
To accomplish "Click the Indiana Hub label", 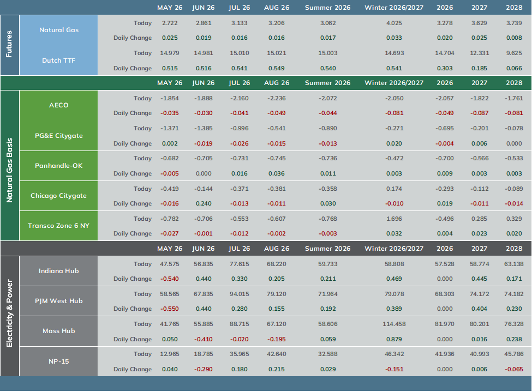I will click(59, 271).
